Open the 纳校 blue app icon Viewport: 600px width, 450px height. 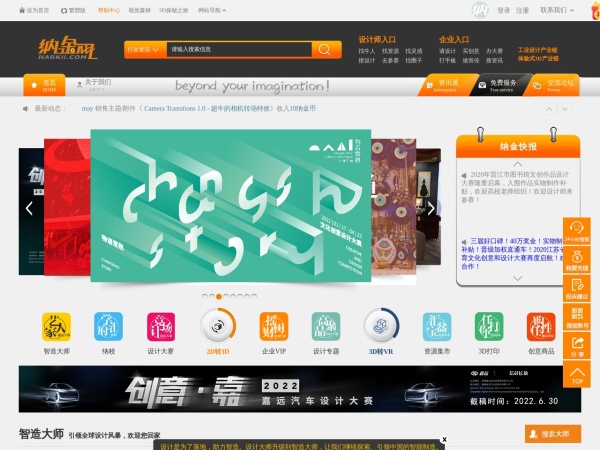coord(109,326)
